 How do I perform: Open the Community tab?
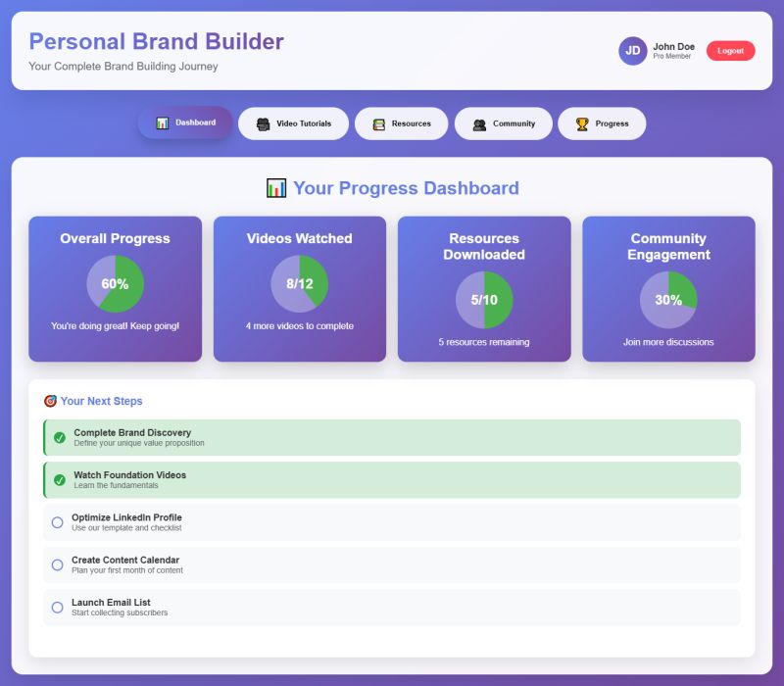(x=504, y=123)
